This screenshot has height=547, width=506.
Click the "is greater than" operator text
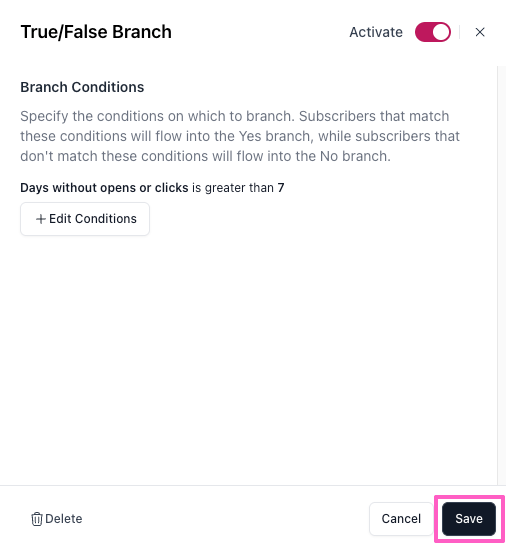pos(233,188)
